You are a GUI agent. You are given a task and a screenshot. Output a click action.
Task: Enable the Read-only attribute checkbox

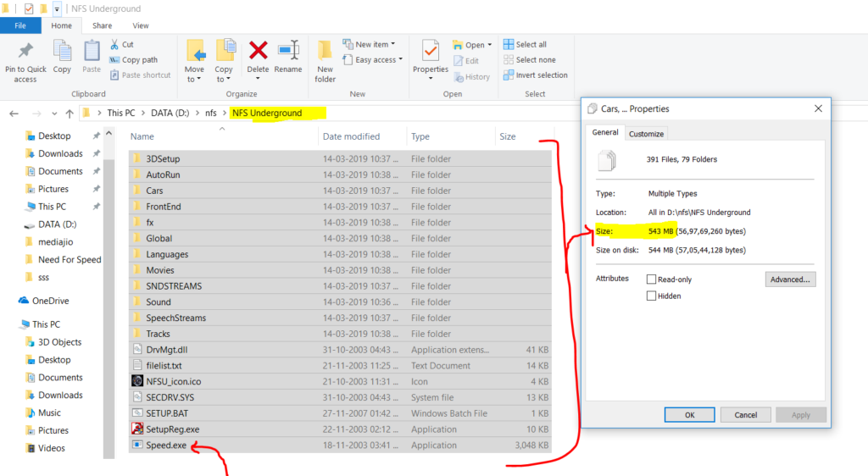click(652, 280)
